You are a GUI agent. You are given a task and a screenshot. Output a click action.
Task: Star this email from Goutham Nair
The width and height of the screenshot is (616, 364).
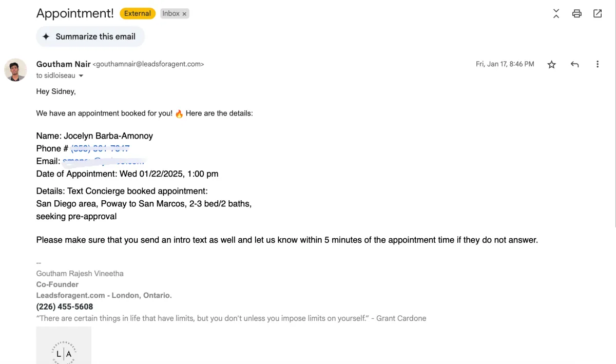pos(552,65)
